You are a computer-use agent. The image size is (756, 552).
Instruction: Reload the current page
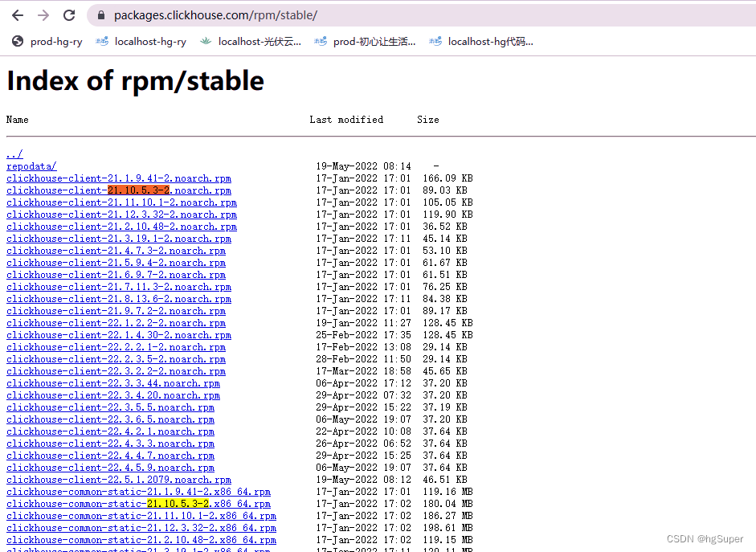pos(69,14)
